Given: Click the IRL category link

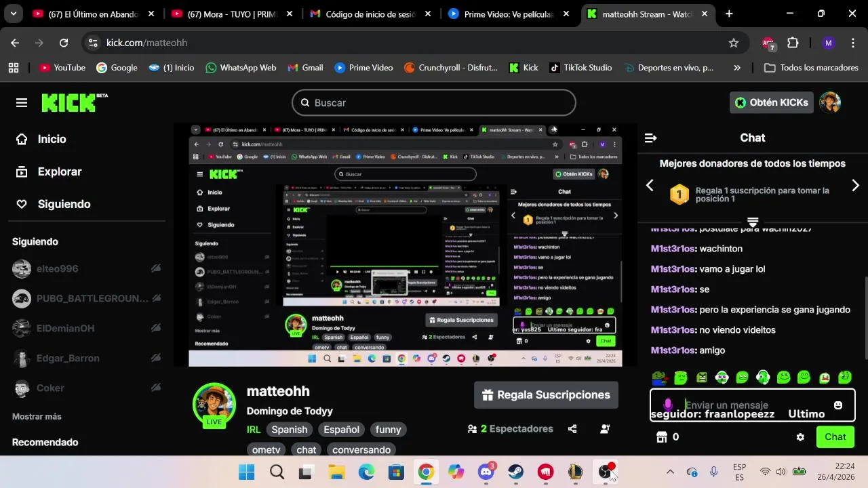Looking at the screenshot, I should point(254,430).
